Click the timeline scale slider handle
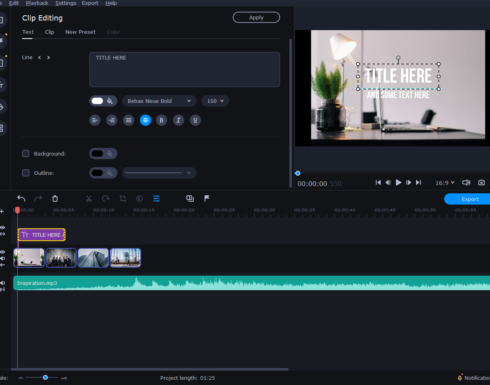This screenshot has height=385, width=490. (45, 377)
